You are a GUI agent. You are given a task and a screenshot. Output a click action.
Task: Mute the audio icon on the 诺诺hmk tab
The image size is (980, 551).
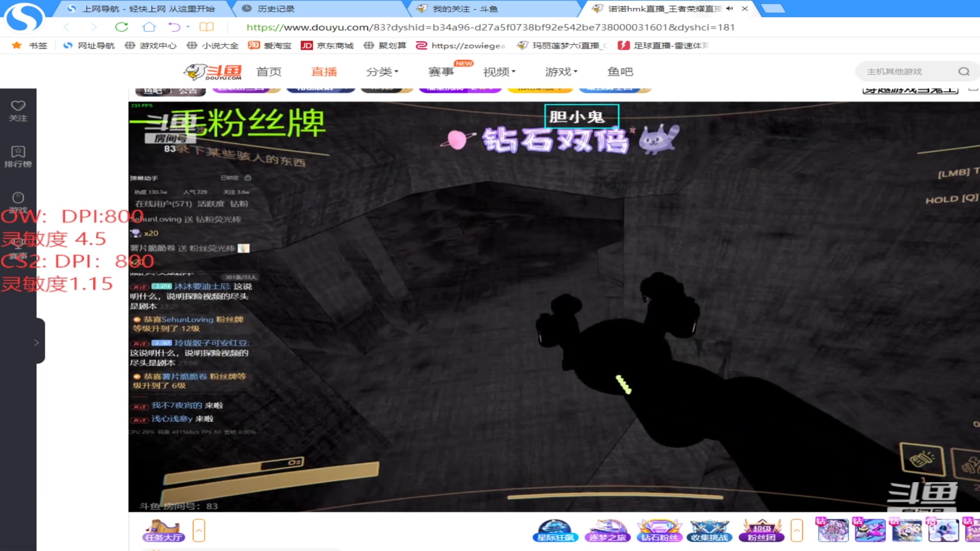click(x=729, y=9)
